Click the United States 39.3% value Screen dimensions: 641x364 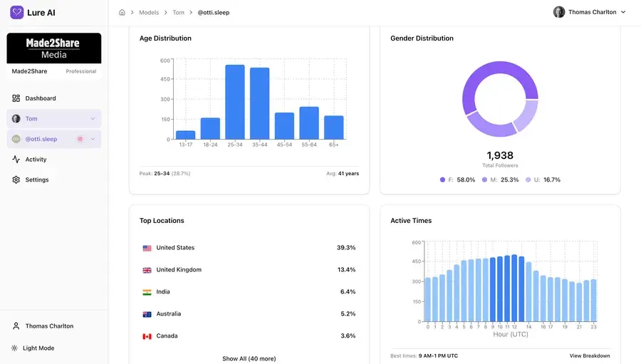346,247
